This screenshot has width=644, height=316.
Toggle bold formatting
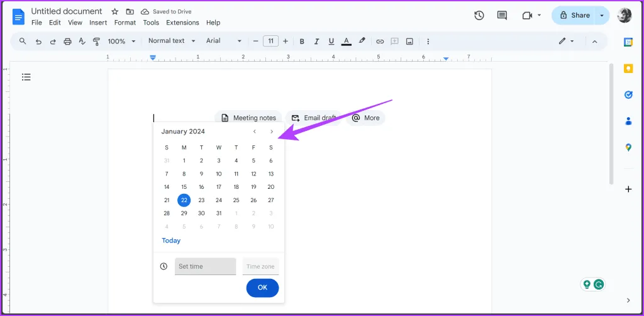302,41
